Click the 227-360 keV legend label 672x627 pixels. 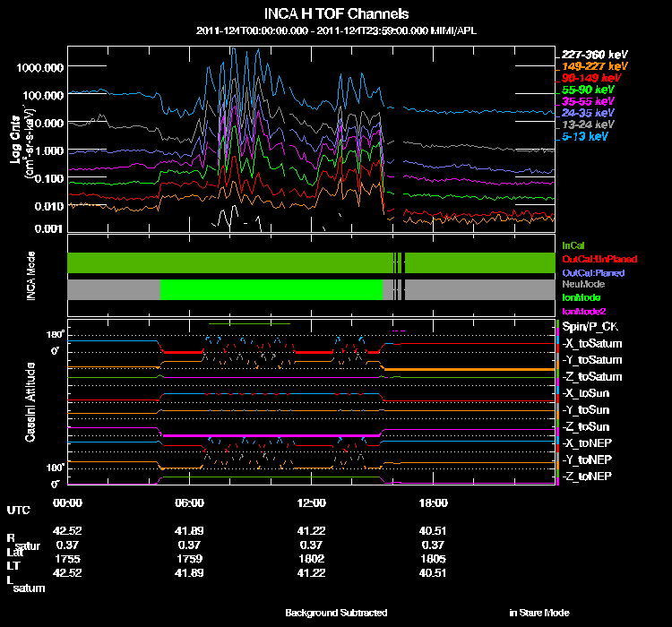(590, 54)
